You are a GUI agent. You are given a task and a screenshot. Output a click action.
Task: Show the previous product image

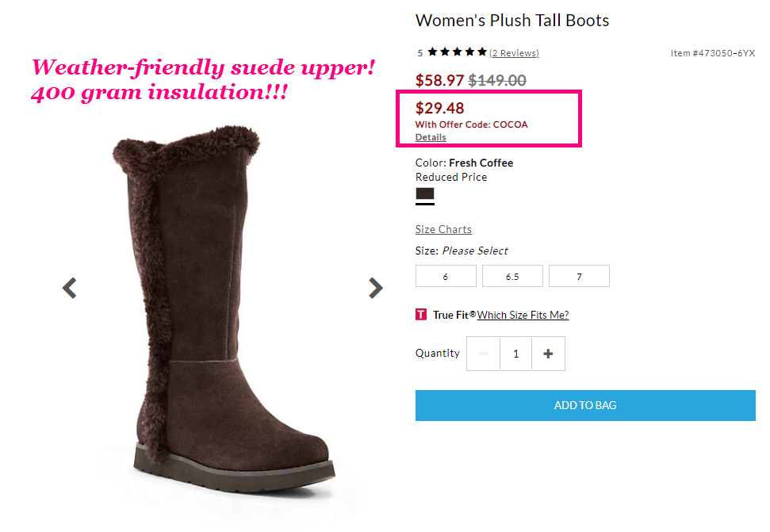69,288
